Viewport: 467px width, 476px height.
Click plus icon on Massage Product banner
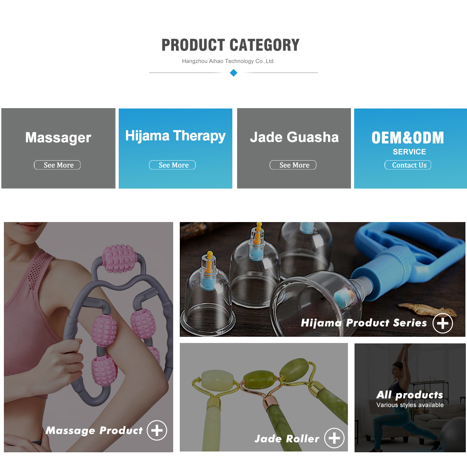pyautogui.click(x=157, y=430)
